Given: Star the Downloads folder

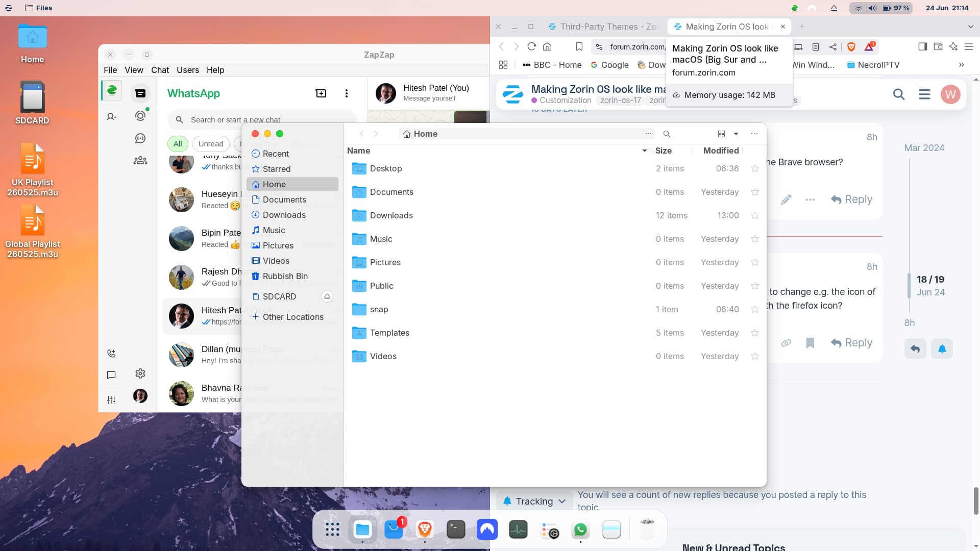Looking at the screenshot, I should click(x=755, y=215).
